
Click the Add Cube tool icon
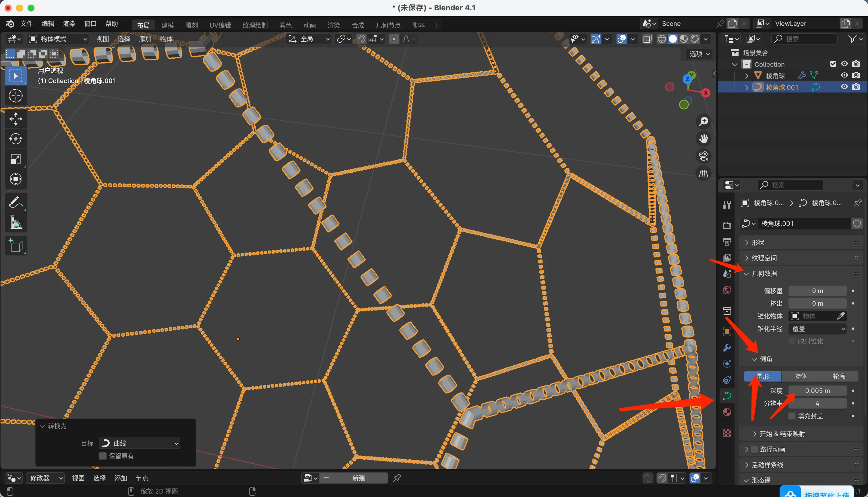coord(16,245)
